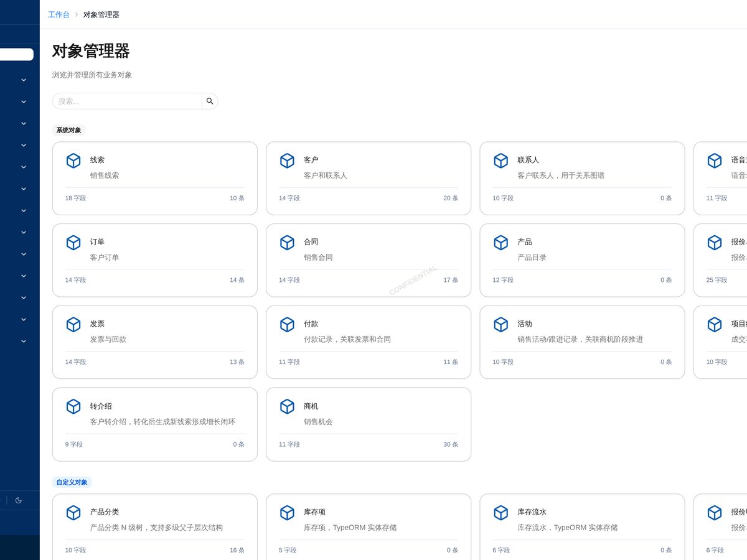
Task: Click the cube icon on the 转介绍 card
Action: pos(73,406)
